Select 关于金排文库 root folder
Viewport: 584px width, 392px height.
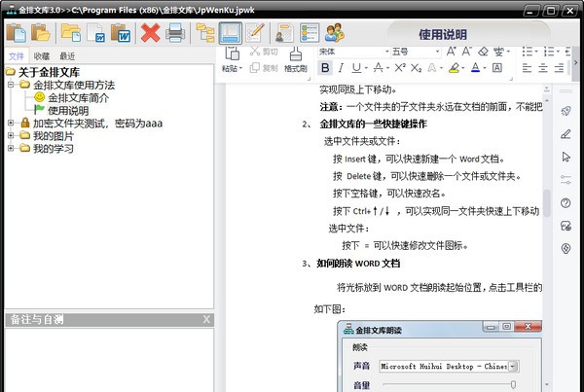pyautogui.click(x=49, y=72)
